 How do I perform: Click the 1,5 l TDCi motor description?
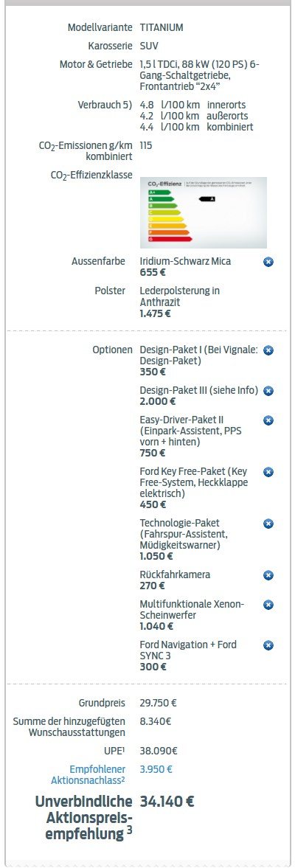pyautogui.click(x=199, y=75)
